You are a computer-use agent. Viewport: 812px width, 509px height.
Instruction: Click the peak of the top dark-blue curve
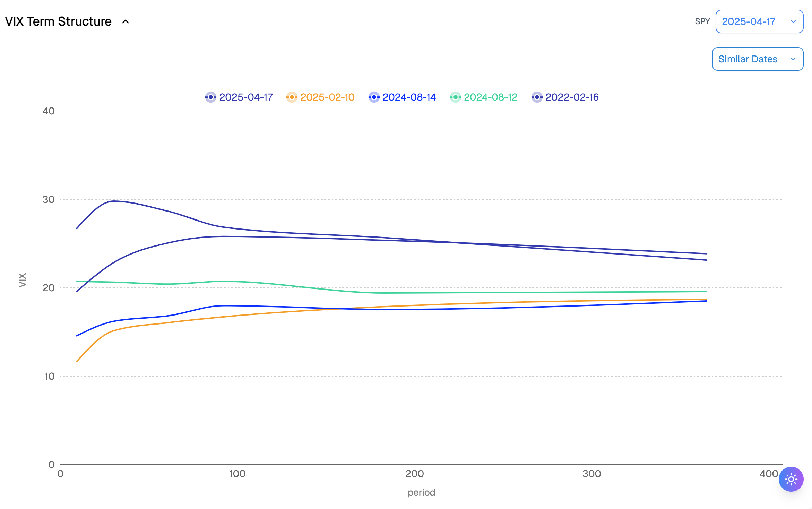coord(113,201)
